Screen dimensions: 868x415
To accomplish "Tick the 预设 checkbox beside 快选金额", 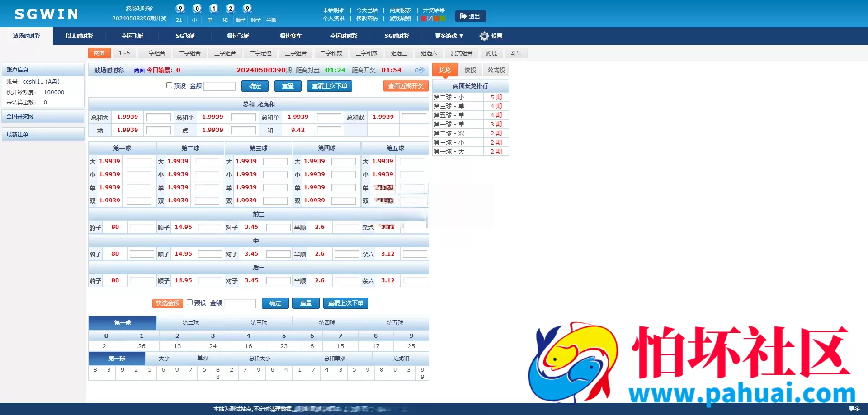I will tap(189, 303).
